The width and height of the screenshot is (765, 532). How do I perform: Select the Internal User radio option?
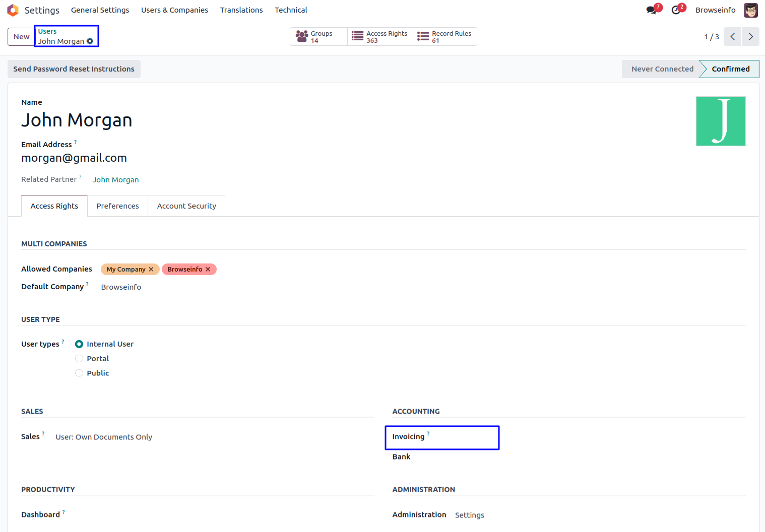coord(79,344)
